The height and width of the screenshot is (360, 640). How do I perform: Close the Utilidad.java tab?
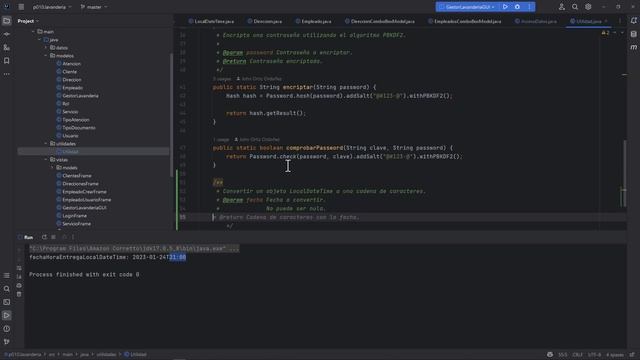[606, 21]
